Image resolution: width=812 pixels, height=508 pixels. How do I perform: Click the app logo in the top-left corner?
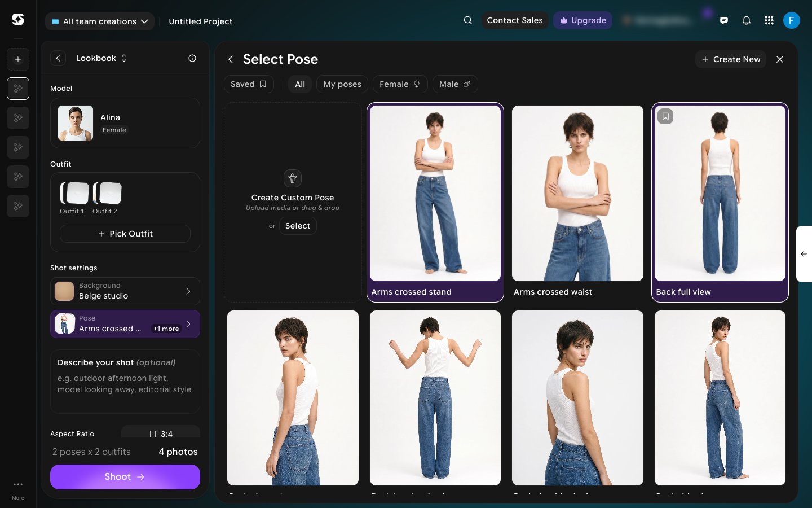click(18, 20)
